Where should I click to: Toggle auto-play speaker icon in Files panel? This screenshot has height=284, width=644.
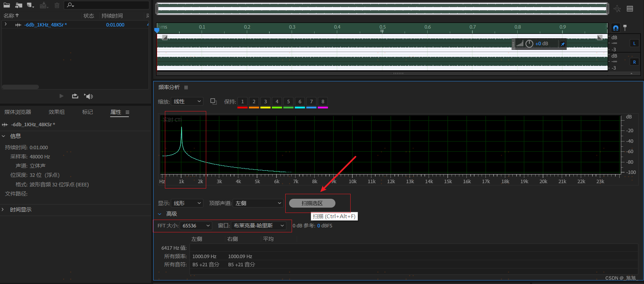[x=88, y=96]
